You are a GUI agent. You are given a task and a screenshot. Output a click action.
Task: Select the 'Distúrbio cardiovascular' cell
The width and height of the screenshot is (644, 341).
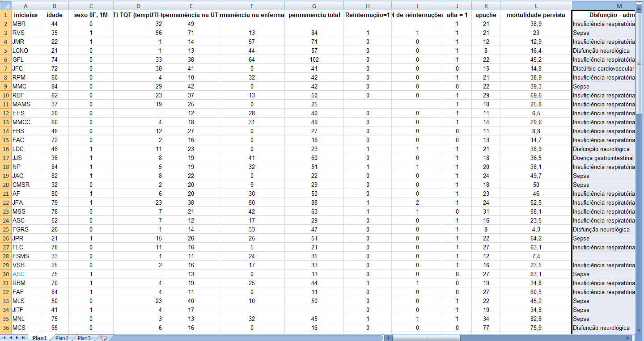[x=603, y=68]
